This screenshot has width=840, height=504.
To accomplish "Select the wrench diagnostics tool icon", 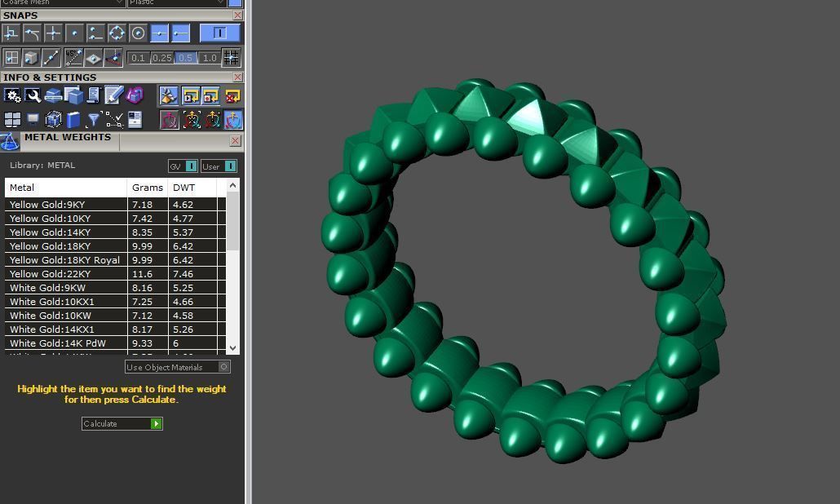I will click(x=33, y=95).
